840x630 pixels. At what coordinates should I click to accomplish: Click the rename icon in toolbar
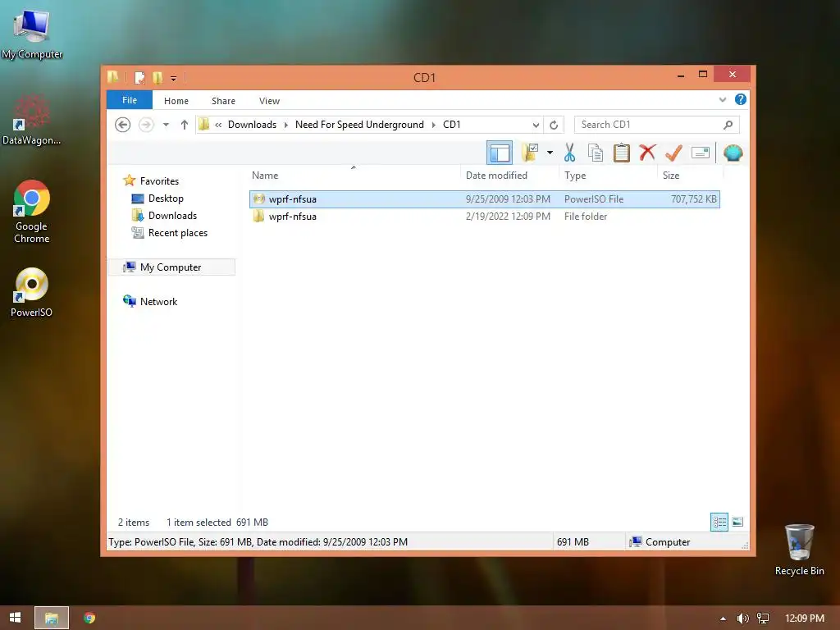click(701, 153)
